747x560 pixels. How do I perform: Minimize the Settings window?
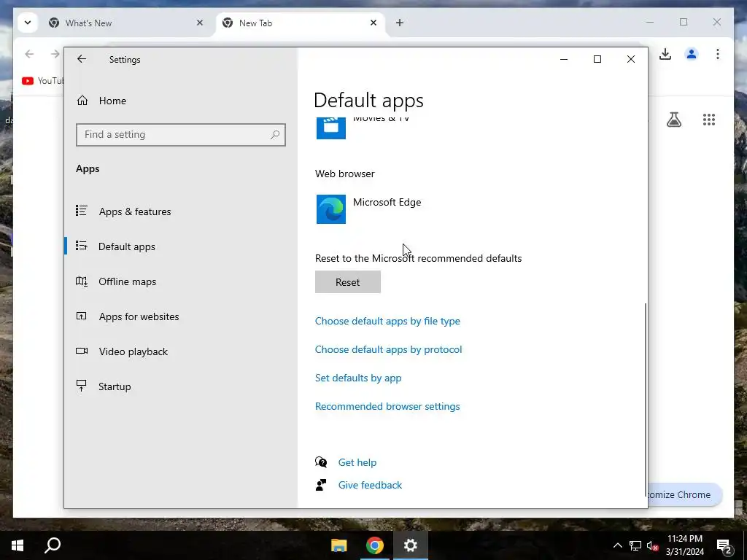point(564,59)
